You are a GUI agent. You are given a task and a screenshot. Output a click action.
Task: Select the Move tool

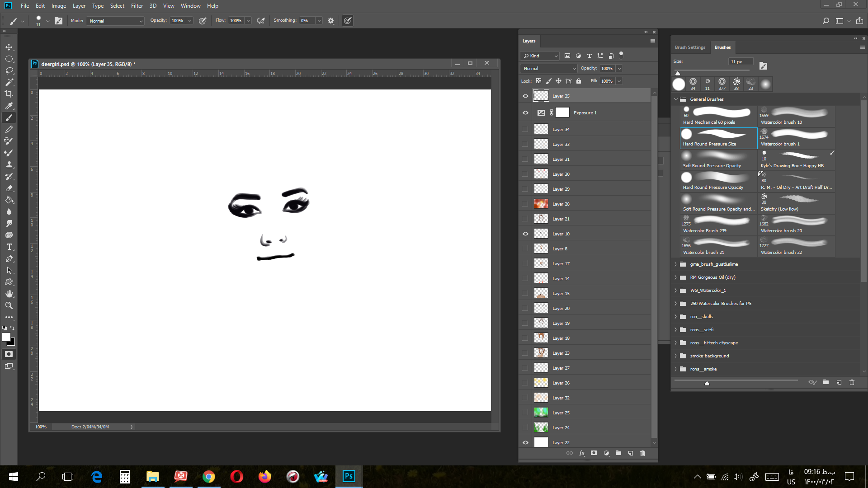click(9, 47)
